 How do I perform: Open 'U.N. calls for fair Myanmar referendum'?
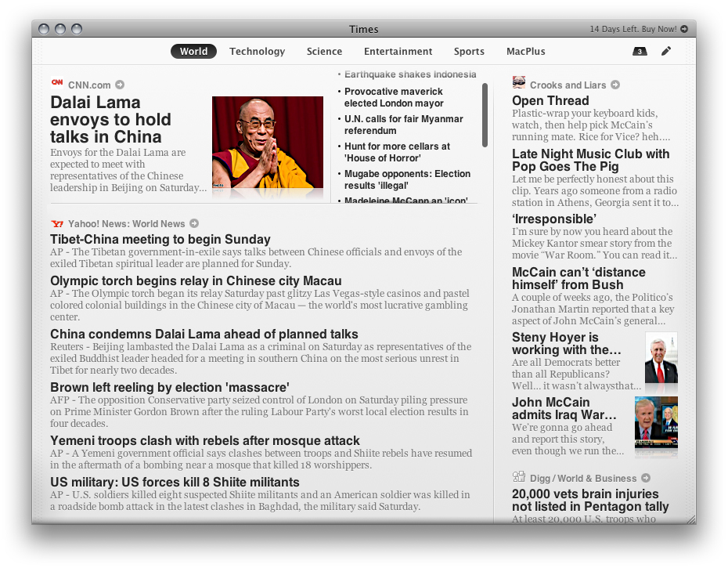(404, 125)
